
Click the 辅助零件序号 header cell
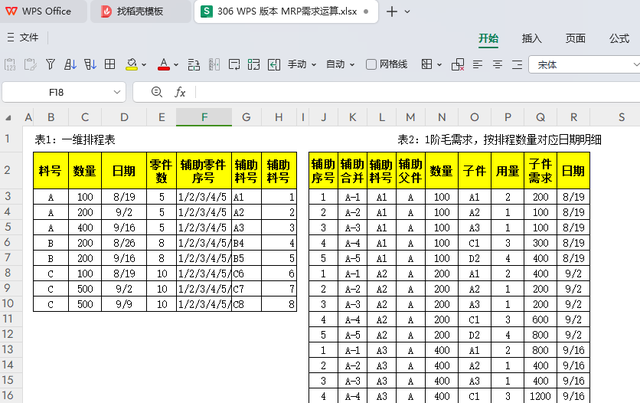tap(204, 171)
